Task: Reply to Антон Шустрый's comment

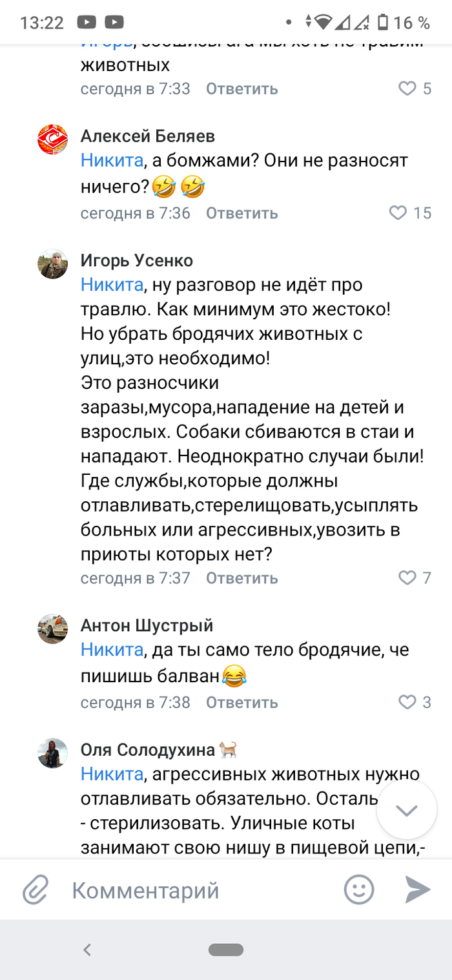Action: pos(242,703)
